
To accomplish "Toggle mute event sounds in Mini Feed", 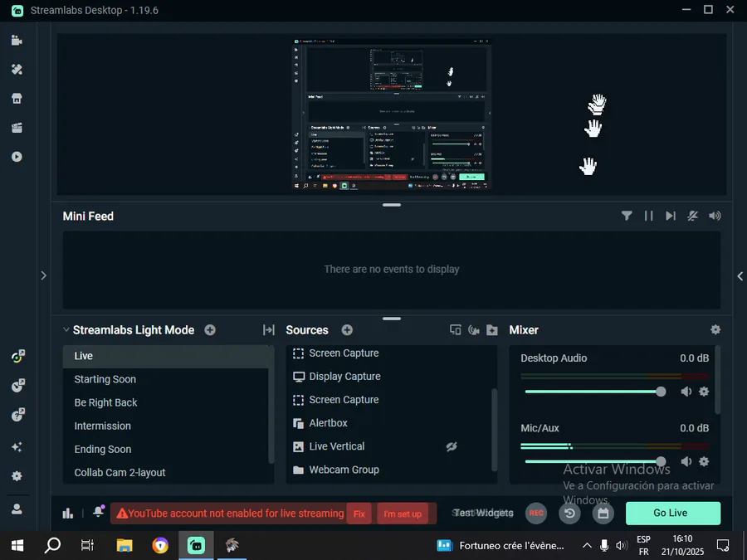I will tap(693, 216).
